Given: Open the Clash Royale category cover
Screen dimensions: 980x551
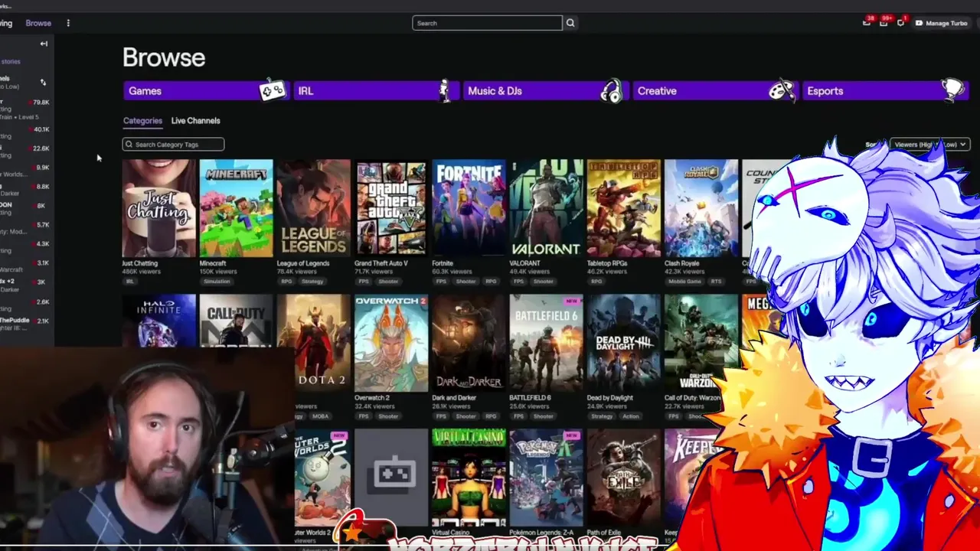Looking at the screenshot, I should [x=701, y=208].
